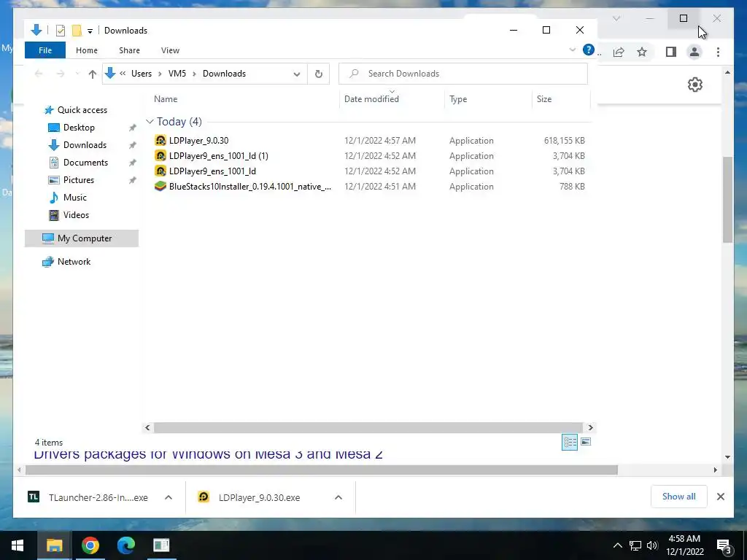Open the TLauncher download options chevron
The width and height of the screenshot is (747, 560).
(169, 497)
